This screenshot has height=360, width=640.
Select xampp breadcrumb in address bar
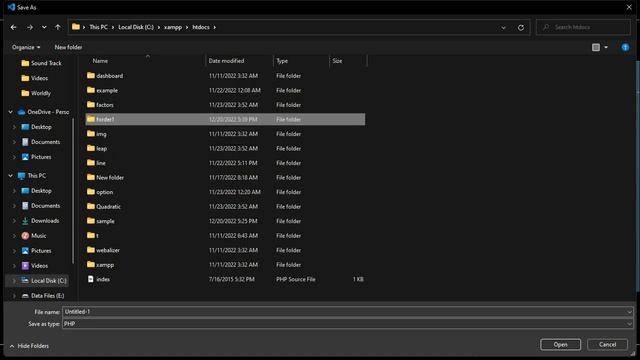pyautogui.click(x=173, y=27)
